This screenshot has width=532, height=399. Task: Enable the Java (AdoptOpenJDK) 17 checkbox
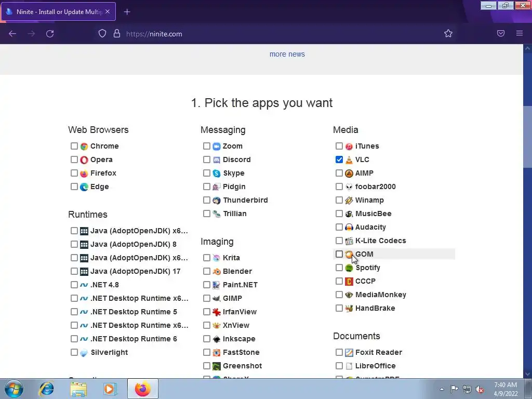click(x=74, y=271)
